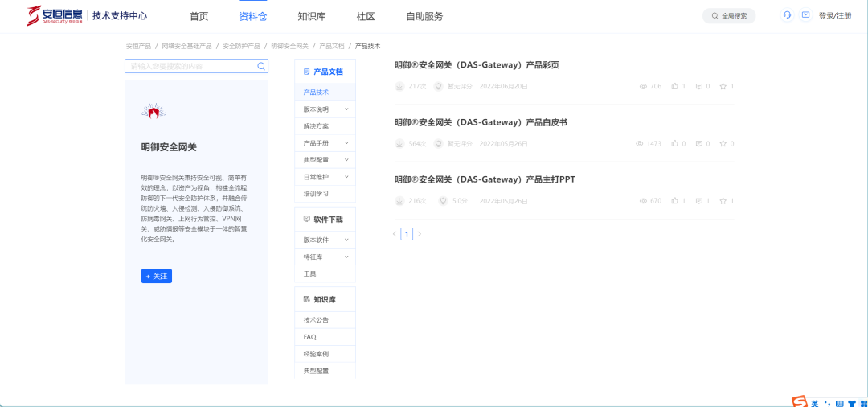Open 产品彩页 document title
Screen dimensions: 868x407
477,65
